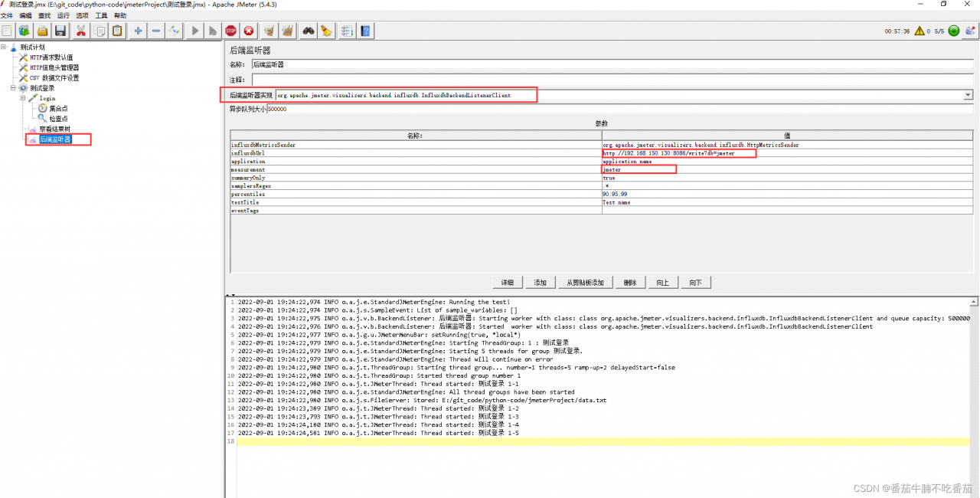Click the summaryOnly value true
The image size is (980, 498).
coord(788,178)
